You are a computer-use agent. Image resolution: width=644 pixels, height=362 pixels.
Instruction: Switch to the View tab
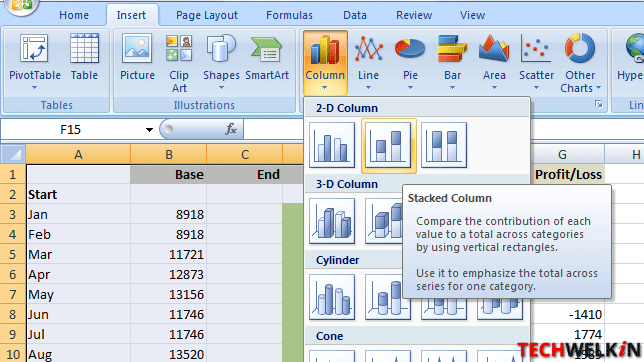point(472,15)
